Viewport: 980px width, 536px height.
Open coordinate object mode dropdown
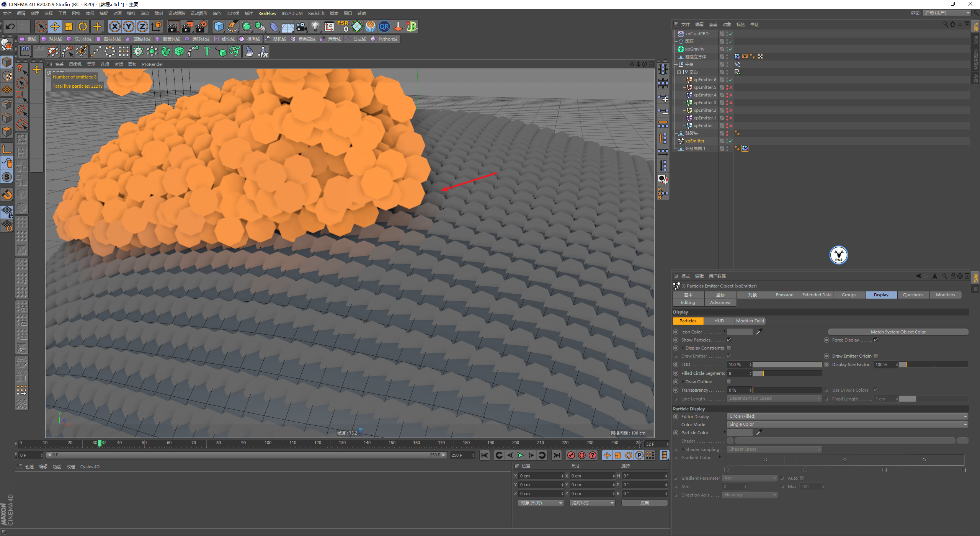[541, 503]
